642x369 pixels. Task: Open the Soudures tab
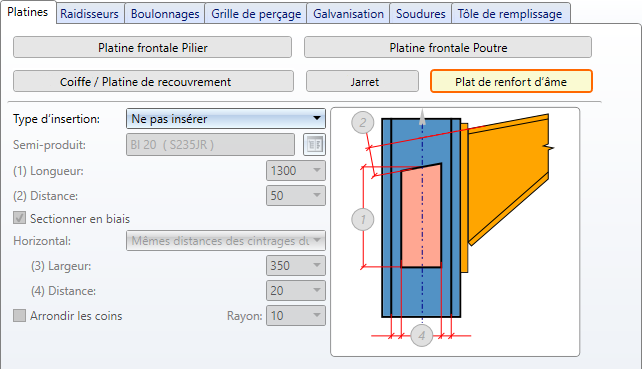click(420, 14)
